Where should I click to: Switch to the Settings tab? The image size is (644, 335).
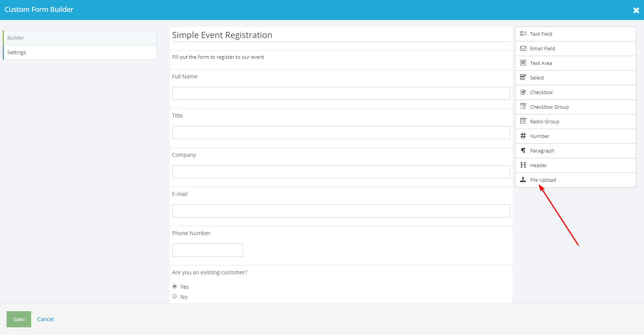[80, 52]
